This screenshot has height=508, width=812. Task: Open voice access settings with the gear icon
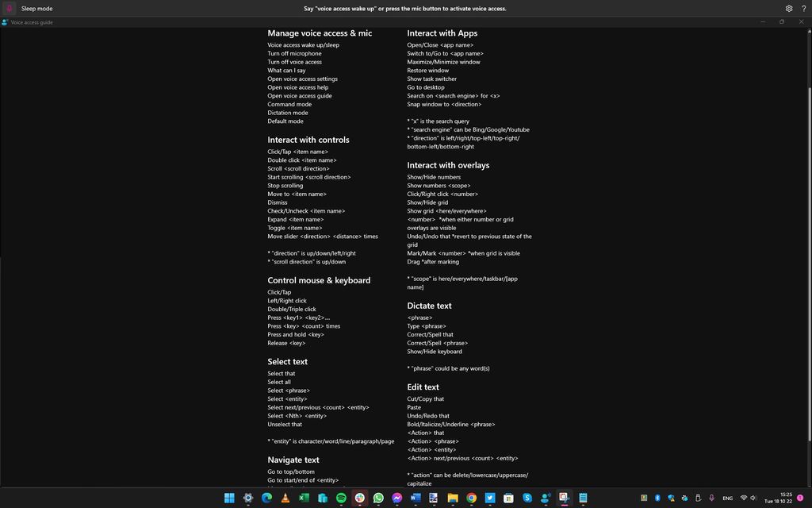(x=788, y=8)
